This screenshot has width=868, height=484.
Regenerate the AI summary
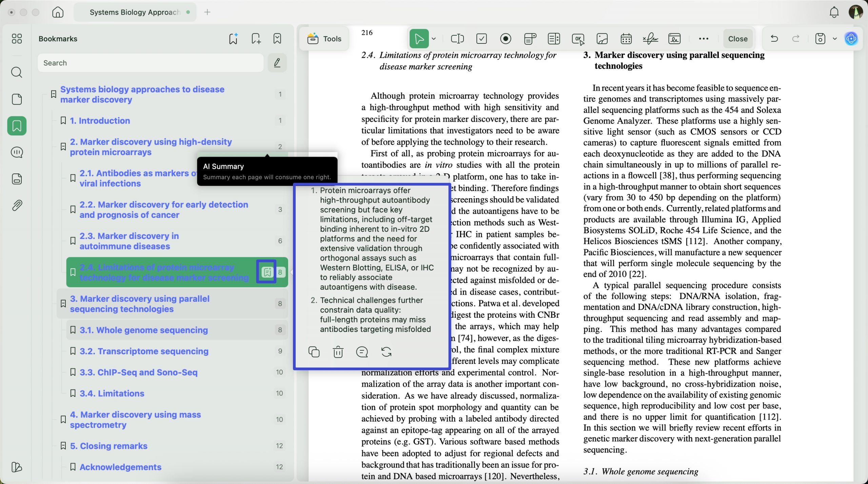coord(386,352)
